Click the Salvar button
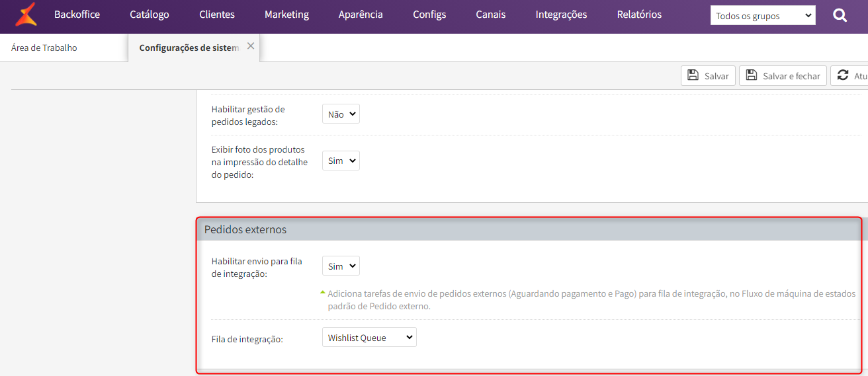Screen dimensions: 868x376 tap(708, 75)
